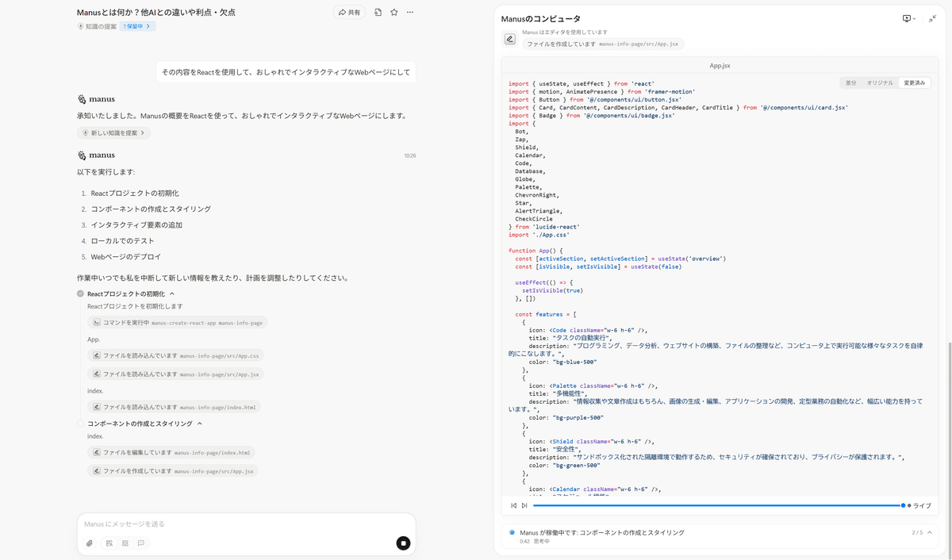Switch to the 差分 diff tab
Screen dimensions: 952x560
(x=850, y=82)
